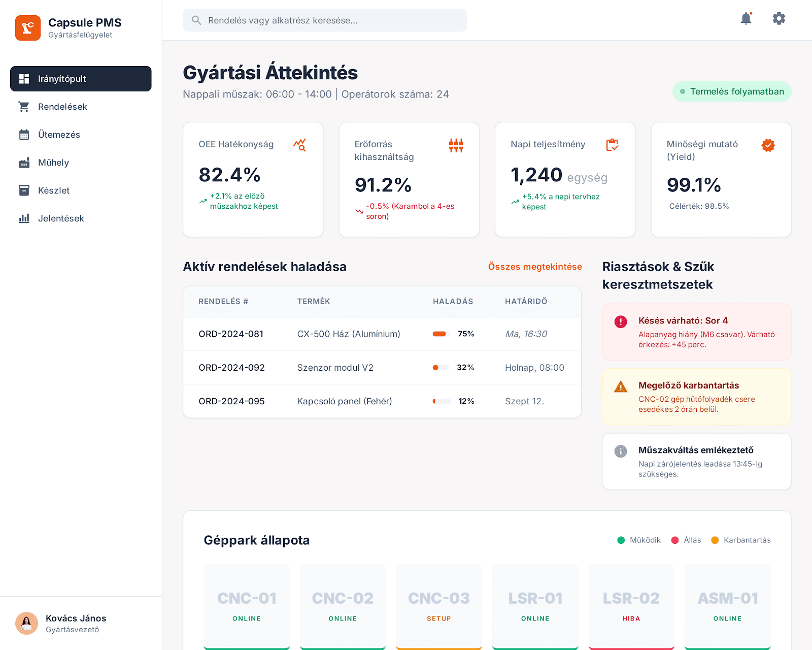
Task: Click the Minőségi mutató verified badge icon
Action: tap(768, 145)
